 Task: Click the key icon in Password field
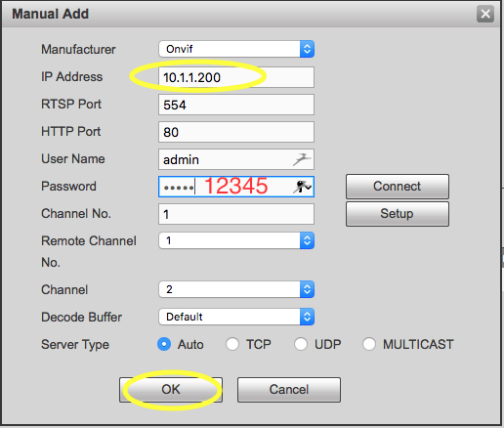[303, 187]
